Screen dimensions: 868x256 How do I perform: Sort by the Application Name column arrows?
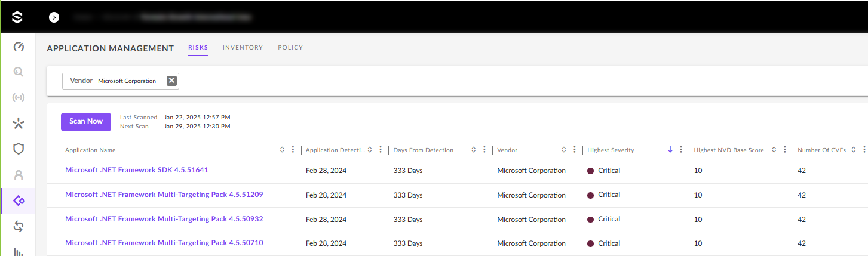tap(282, 150)
